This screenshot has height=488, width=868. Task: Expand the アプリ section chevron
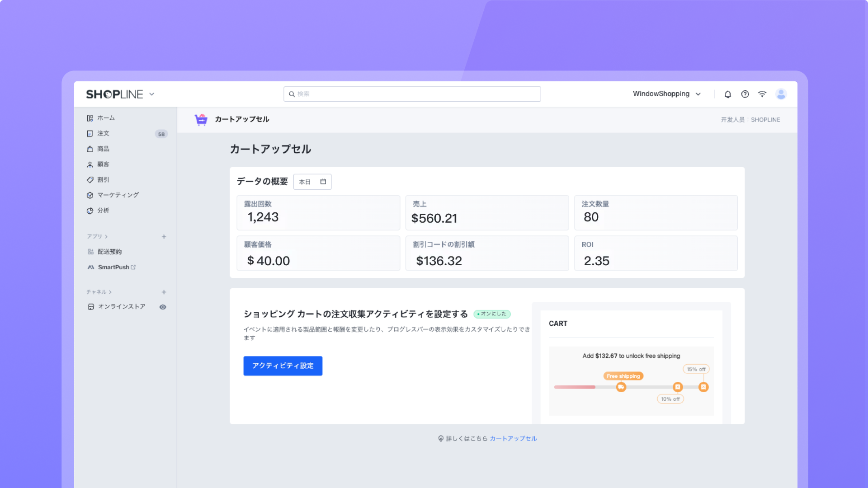(x=106, y=237)
